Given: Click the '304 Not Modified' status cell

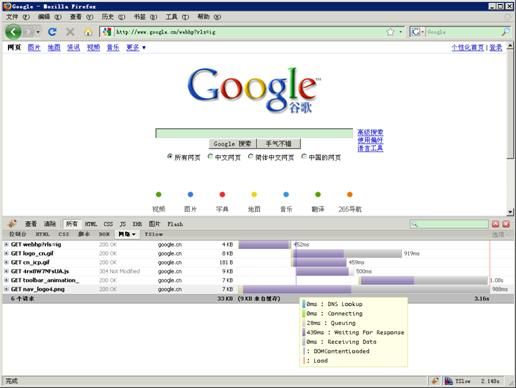Looking at the screenshot, I should coord(120,271).
